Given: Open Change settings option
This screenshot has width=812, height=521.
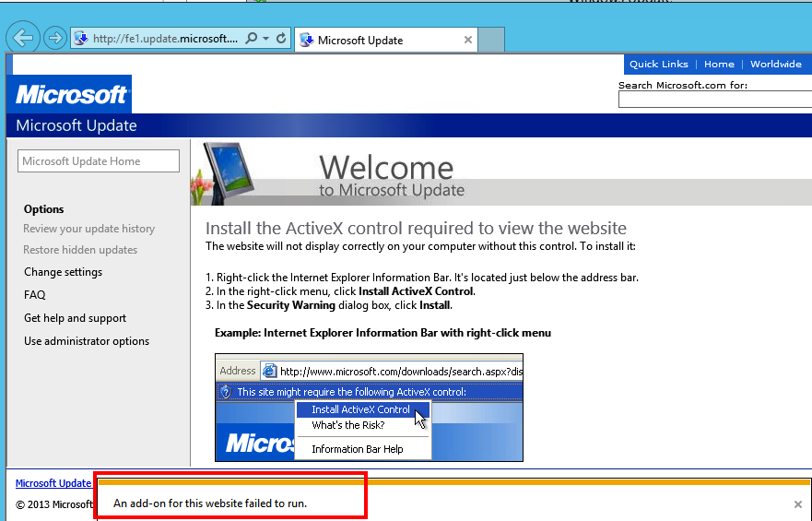Looking at the screenshot, I should pyautogui.click(x=64, y=272).
